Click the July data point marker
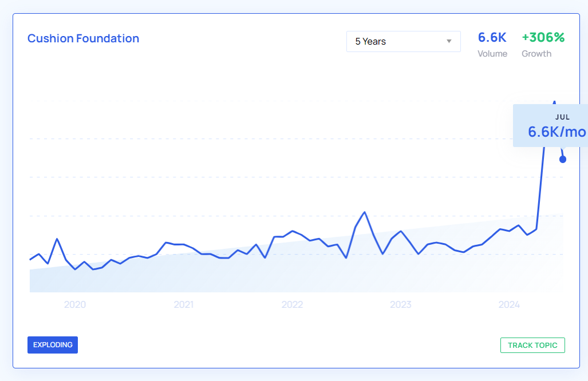588x381 pixels. [563, 159]
